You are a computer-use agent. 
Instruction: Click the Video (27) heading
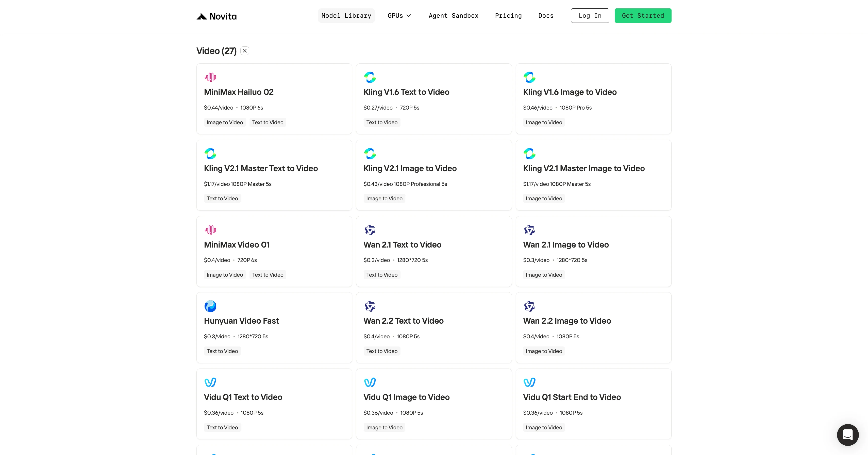(x=216, y=51)
